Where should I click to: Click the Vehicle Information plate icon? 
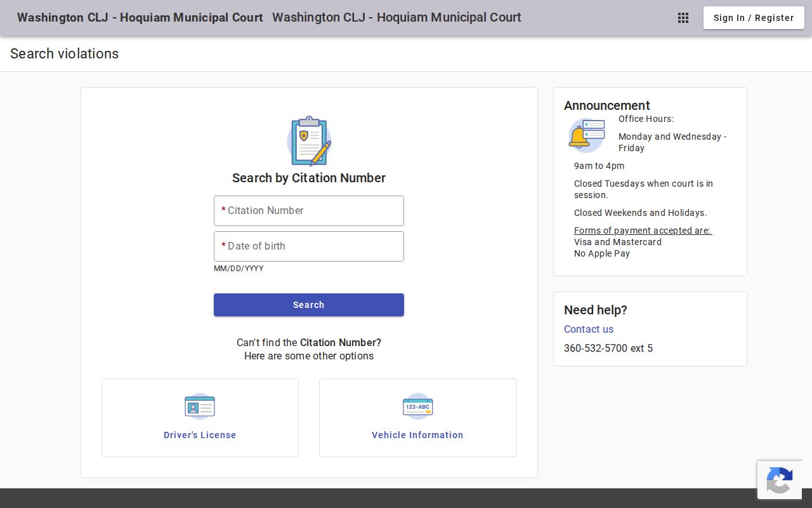[417, 406]
